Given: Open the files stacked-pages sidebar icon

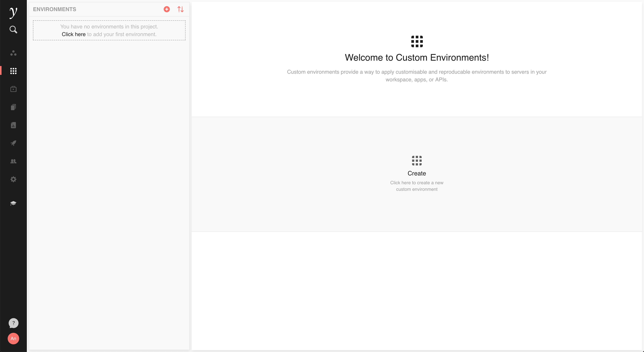Looking at the screenshot, I should point(13,107).
